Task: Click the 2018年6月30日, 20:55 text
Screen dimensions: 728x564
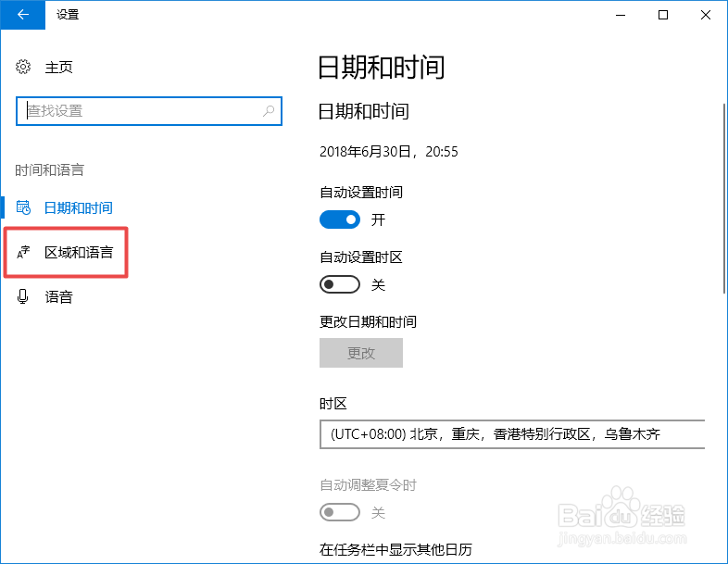Action: pos(389,152)
